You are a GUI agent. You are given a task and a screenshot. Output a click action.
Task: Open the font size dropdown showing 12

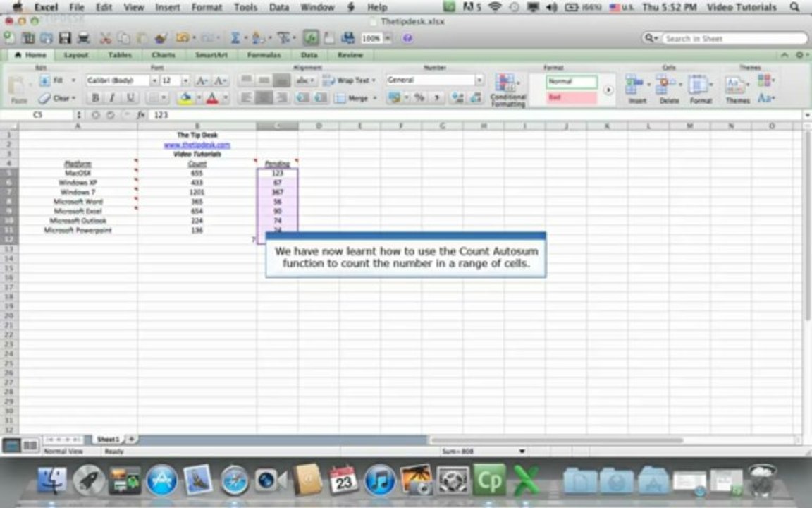coord(185,80)
